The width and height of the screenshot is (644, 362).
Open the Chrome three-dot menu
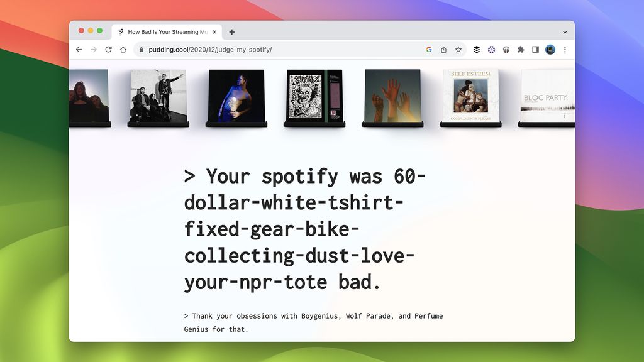[565, 49]
